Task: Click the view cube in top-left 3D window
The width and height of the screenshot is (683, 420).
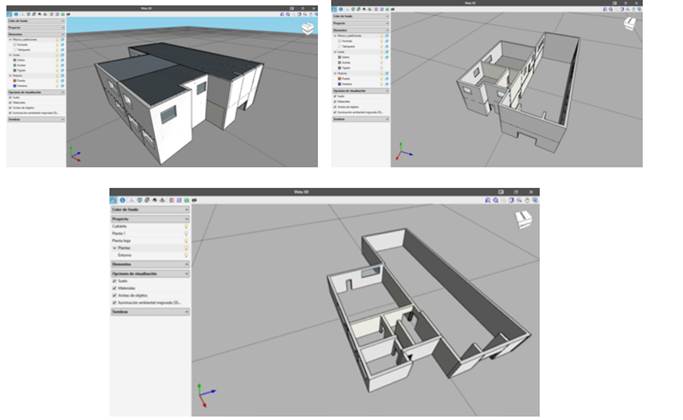Action: click(307, 28)
